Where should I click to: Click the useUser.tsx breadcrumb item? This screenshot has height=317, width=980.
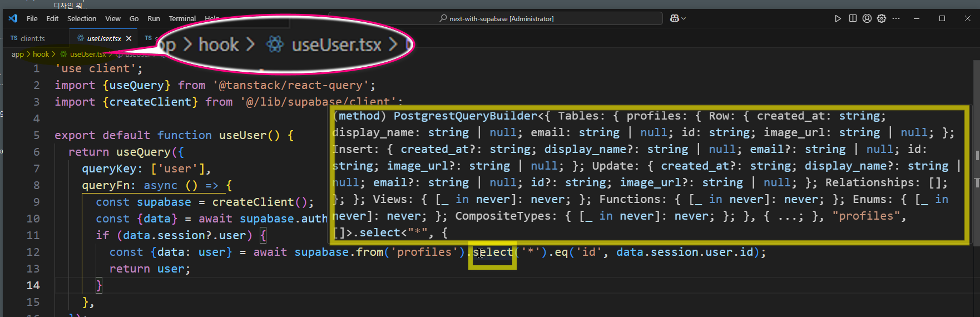pos(87,54)
